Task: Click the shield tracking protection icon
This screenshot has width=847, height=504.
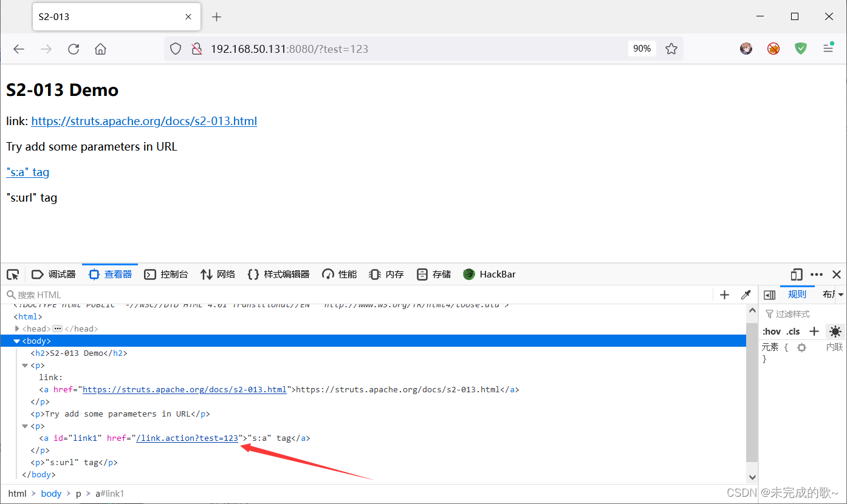Action: 176,49
